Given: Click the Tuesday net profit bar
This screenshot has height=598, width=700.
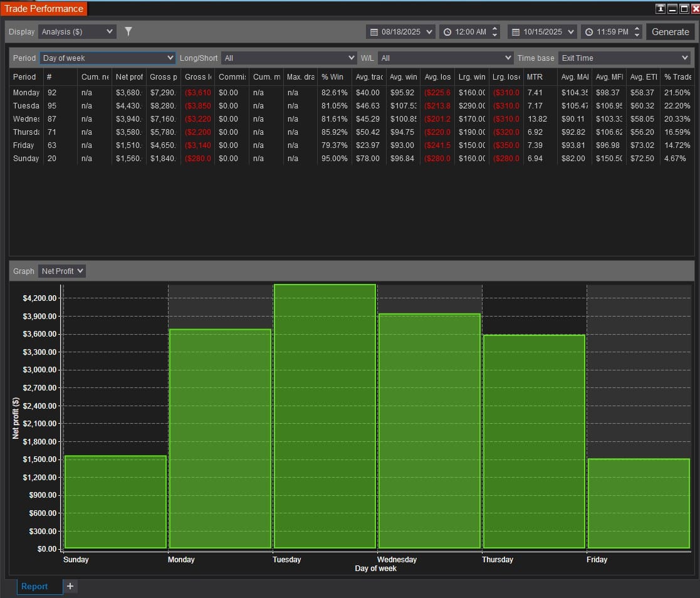Looking at the screenshot, I should pyautogui.click(x=325, y=417).
